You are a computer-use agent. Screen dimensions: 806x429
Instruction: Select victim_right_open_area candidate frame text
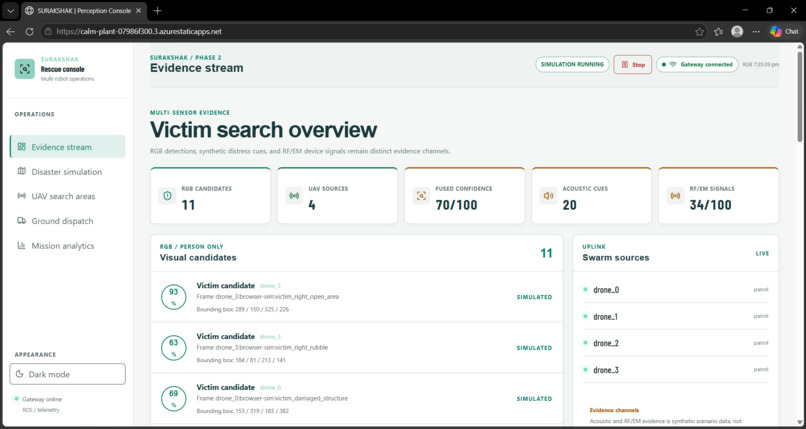[267, 297]
